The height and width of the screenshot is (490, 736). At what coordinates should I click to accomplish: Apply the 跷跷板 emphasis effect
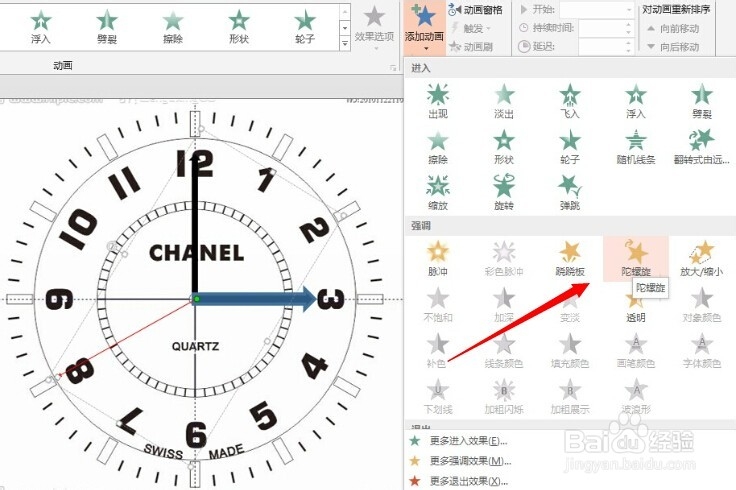tap(570, 259)
